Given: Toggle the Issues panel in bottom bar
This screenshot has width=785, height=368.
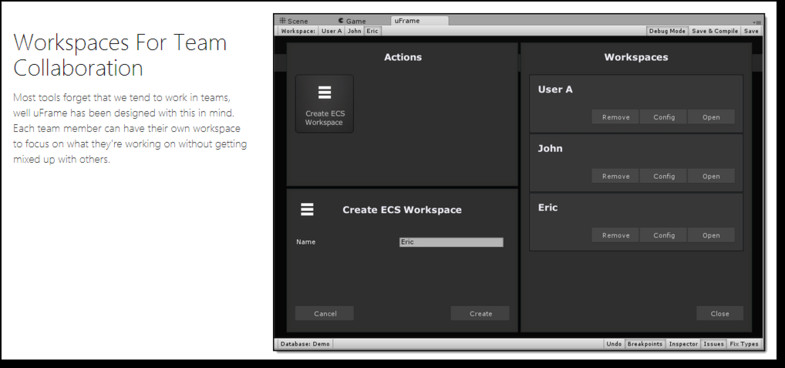Looking at the screenshot, I should tap(713, 344).
